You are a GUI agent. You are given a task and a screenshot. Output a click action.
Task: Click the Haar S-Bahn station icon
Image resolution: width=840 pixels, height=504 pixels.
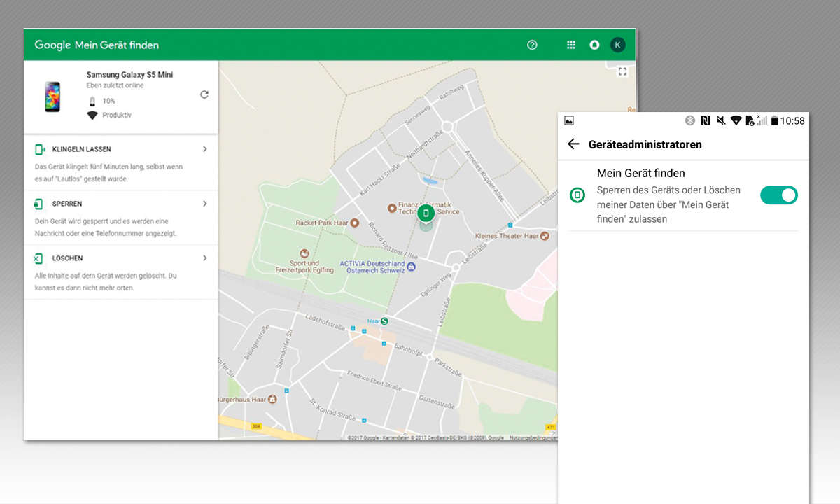(384, 321)
